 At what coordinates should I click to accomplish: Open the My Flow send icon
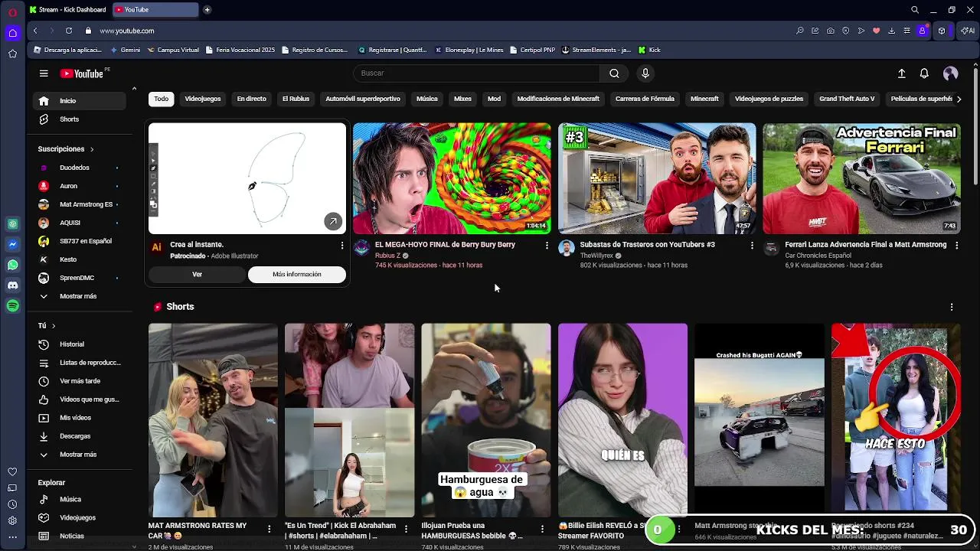(x=861, y=31)
